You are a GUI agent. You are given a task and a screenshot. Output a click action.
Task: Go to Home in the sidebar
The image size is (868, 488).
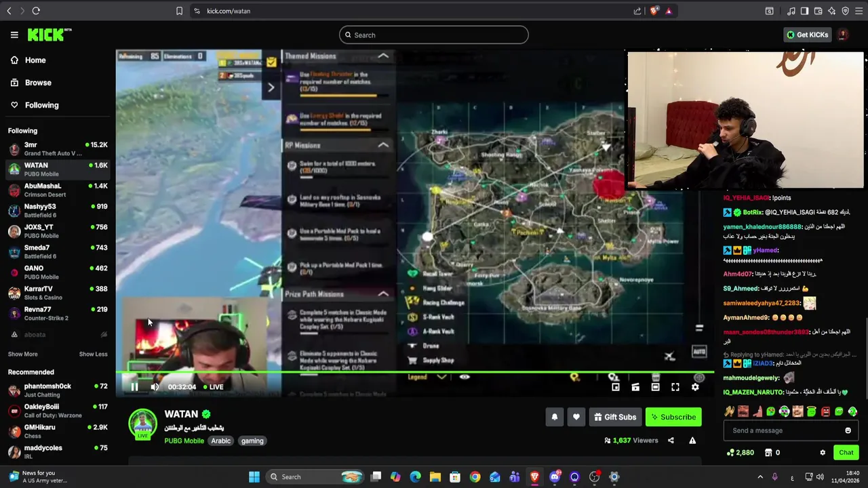click(x=35, y=60)
